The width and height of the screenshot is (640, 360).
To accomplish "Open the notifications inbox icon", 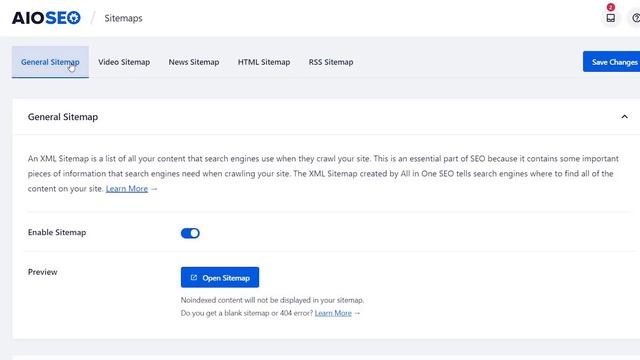I will pos(611,18).
